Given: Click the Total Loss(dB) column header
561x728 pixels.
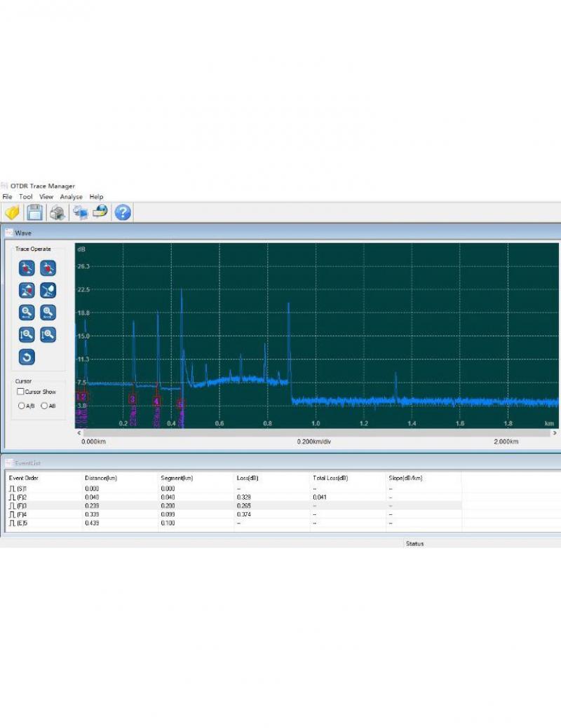Looking at the screenshot, I should (x=330, y=478).
